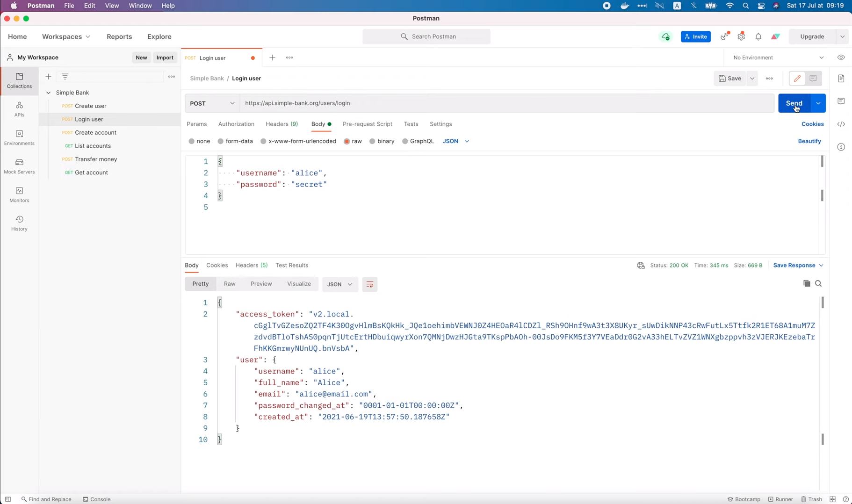Open the code snippet icon
852x504 pixels.
click(x=841, y=124)
